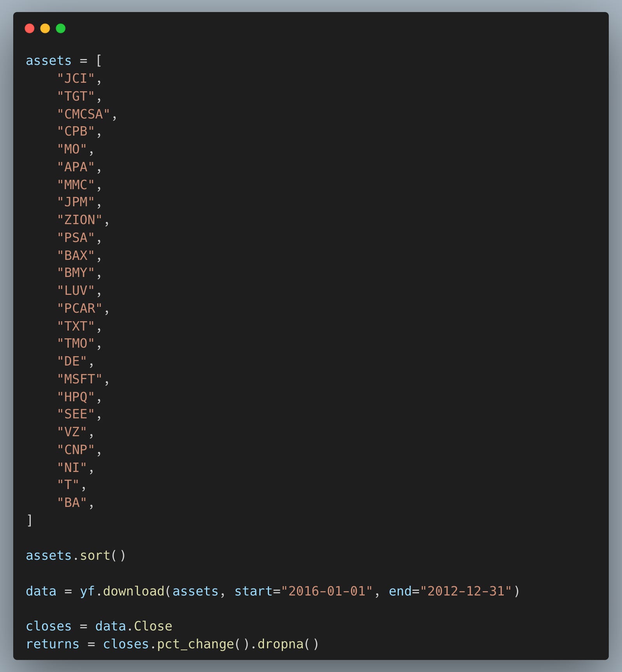The width and height of the screenshot is (622, 672).
Task: Select the "APA" ticker string
Action: [76, 167]
